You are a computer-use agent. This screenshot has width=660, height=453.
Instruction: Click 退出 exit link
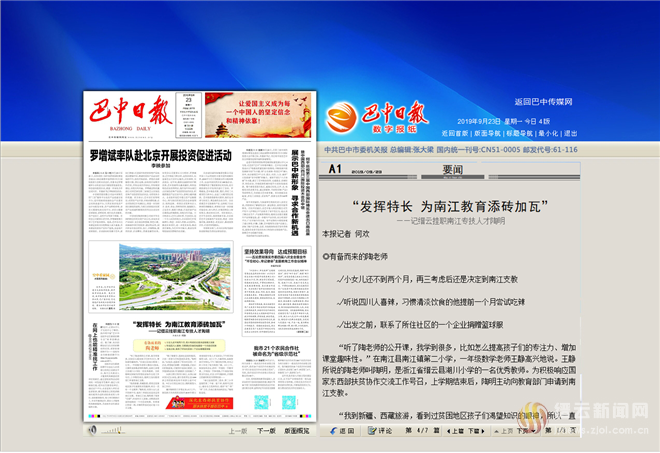[571, 133]
